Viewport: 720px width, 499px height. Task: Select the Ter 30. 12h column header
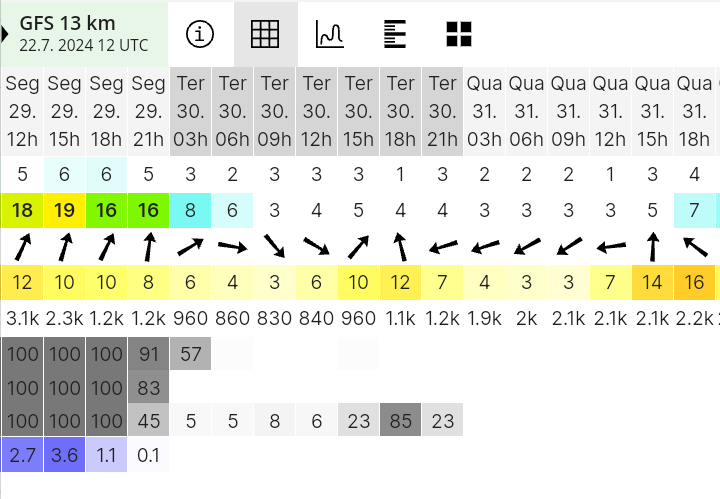pyautogui.click(x=316, y=112)
